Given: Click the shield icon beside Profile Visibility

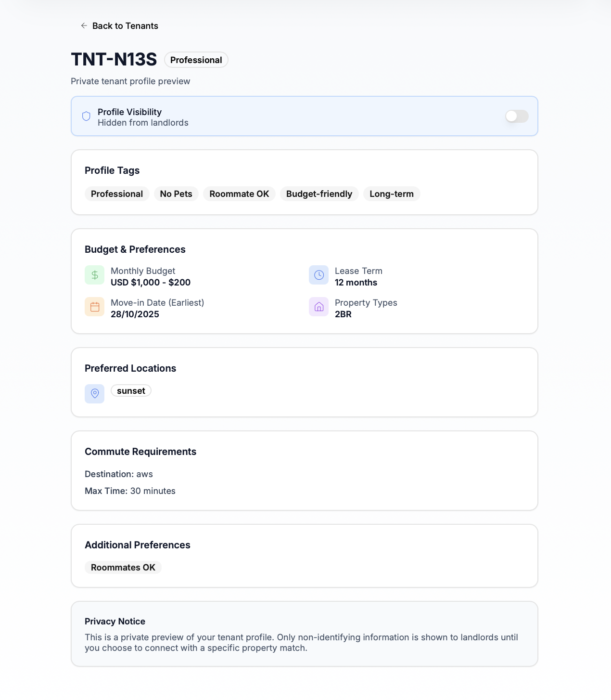Looking at the screenshot, I should tap(86, 117).
